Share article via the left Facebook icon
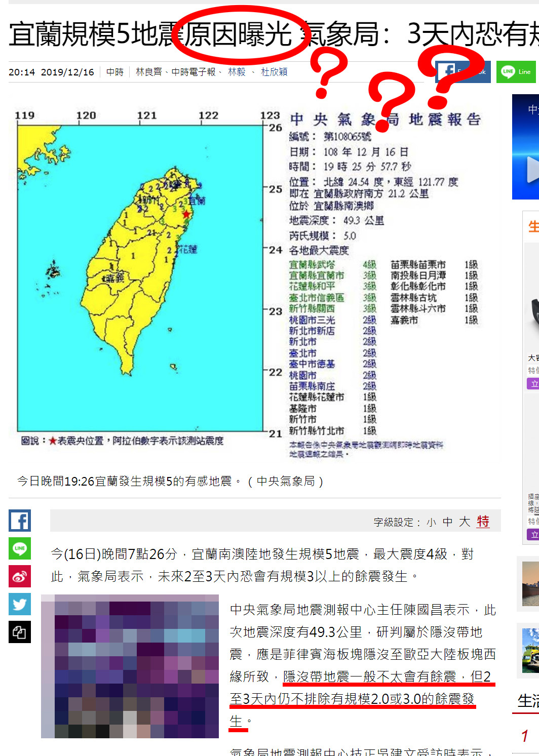Screen dimensions: 539x756 point(20,521)
